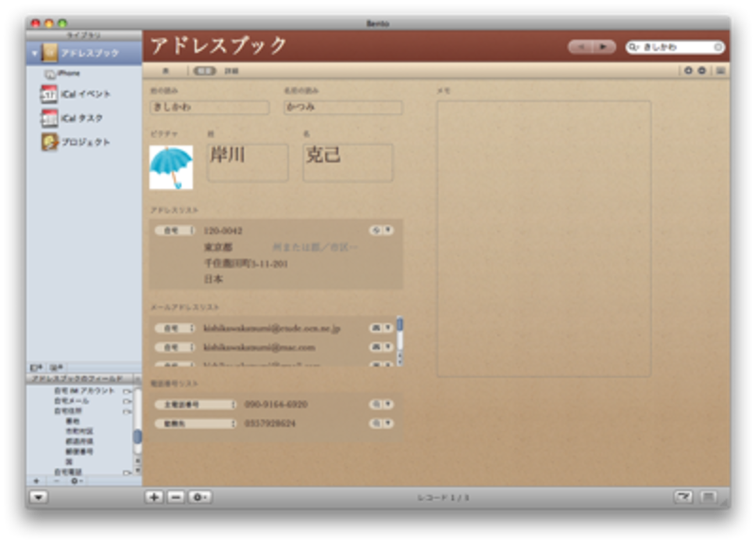Click the tag icon beside 自宅 IM アカウント

127,391
